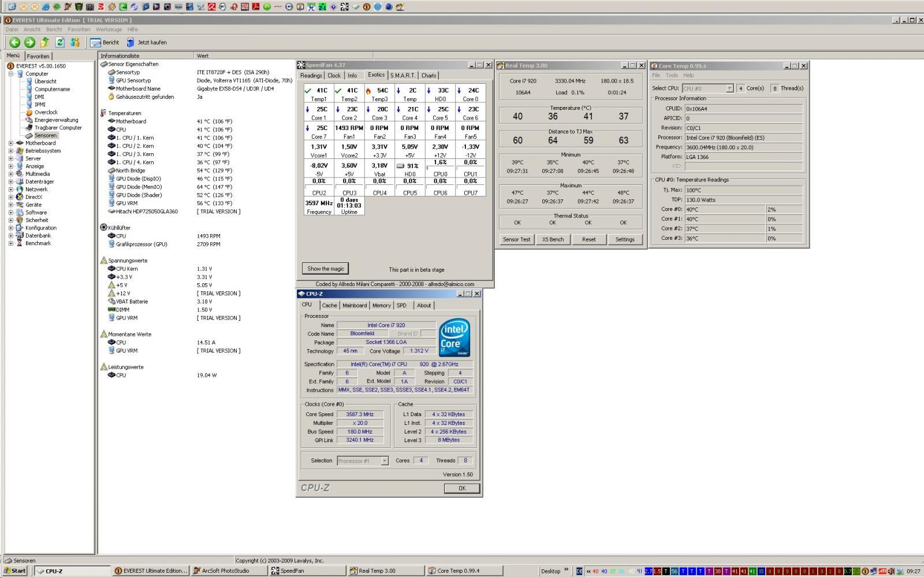This screenshot has height=578, width=924.
Task: Click the Temp3 flame icon in SpeedFan
Action: click(368, 91)
